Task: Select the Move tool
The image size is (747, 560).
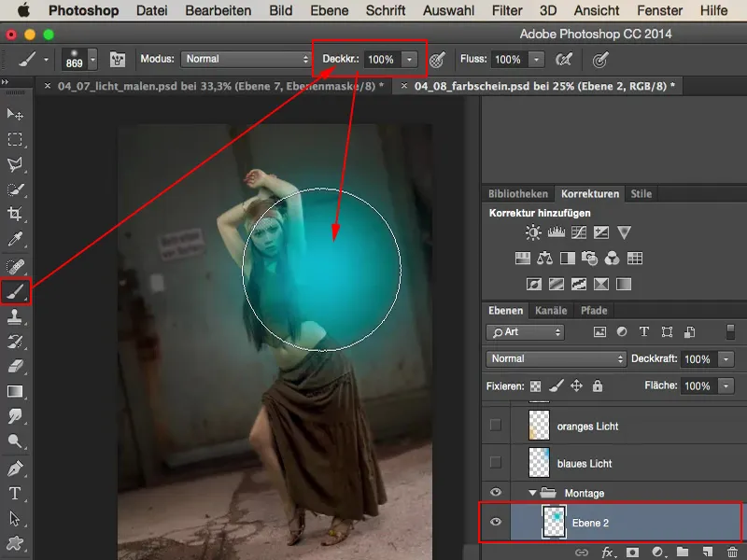Action: click(15, 114)
